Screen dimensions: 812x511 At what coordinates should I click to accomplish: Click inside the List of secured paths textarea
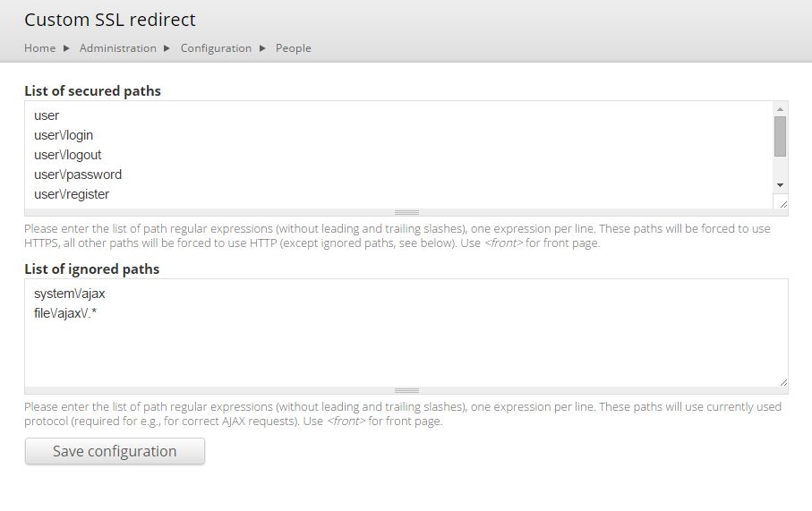398,155
